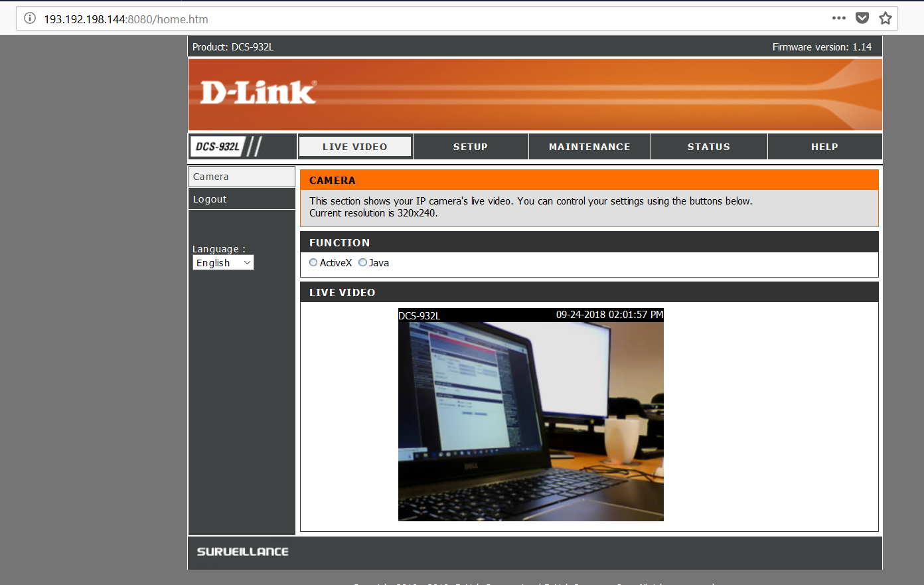Click the FUNCTION section header
The image size is (924, 585).
point(589,242)
